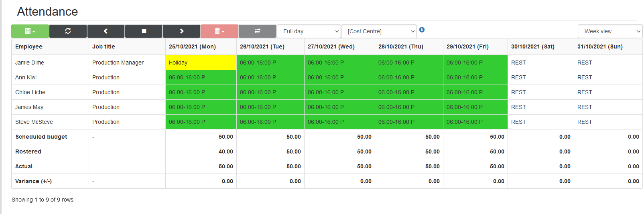Open the red trash delete menu
The width and height of the screenshot is (644, 214).
coord(219,31)
